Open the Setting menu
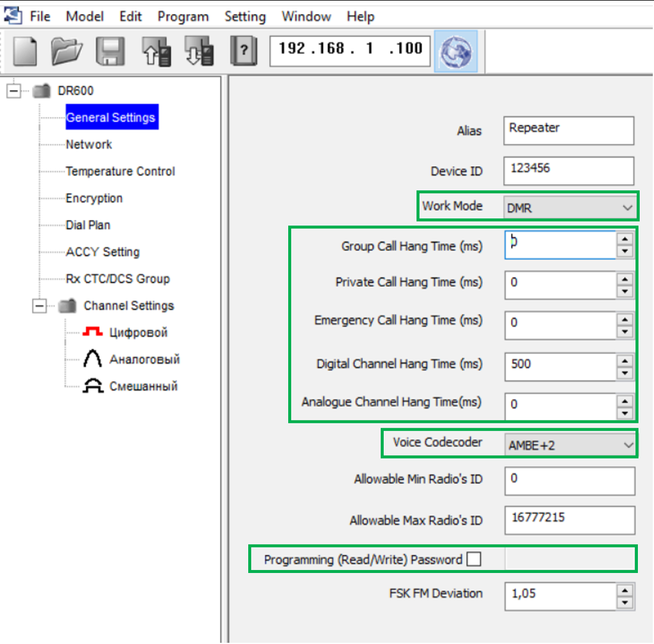Image resolution: width=654 pixels, height=644 pixels. [245, 17]
